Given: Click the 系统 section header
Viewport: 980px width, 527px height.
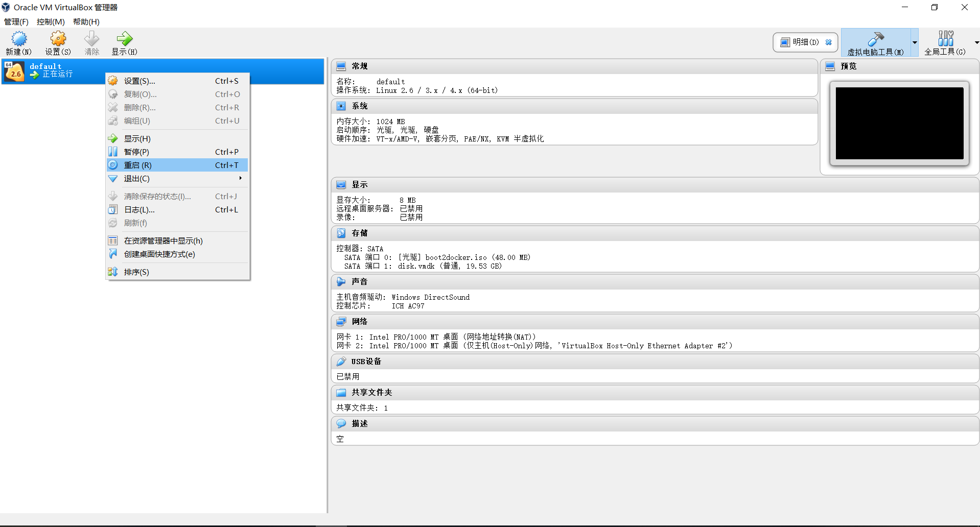Looking at the screenshot, I should click(574, 106).
